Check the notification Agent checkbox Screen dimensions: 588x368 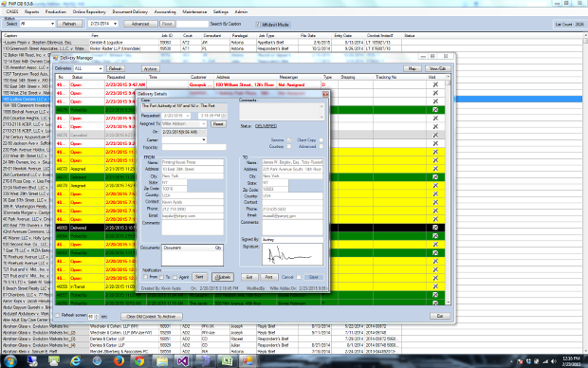point(175,277)
